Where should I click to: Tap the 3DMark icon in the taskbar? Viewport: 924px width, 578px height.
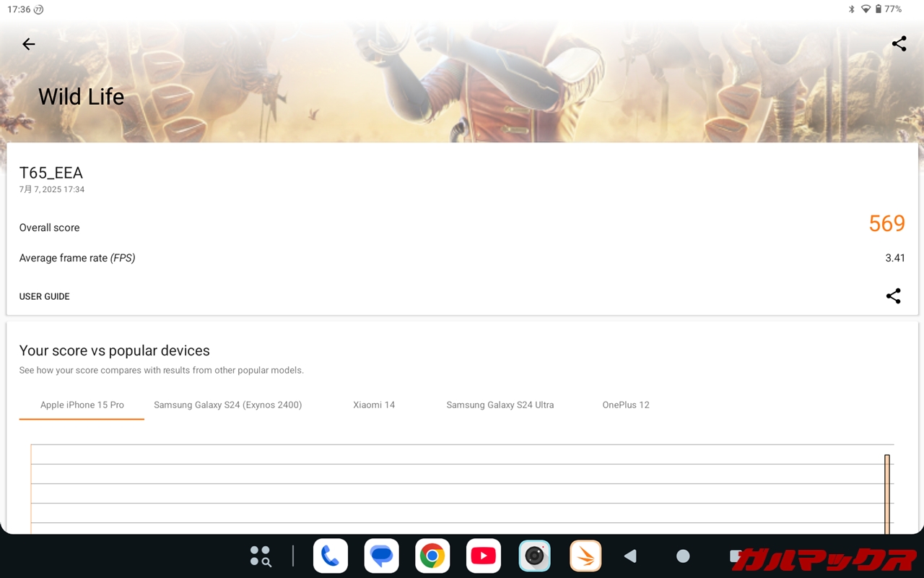tap(585, 556)
